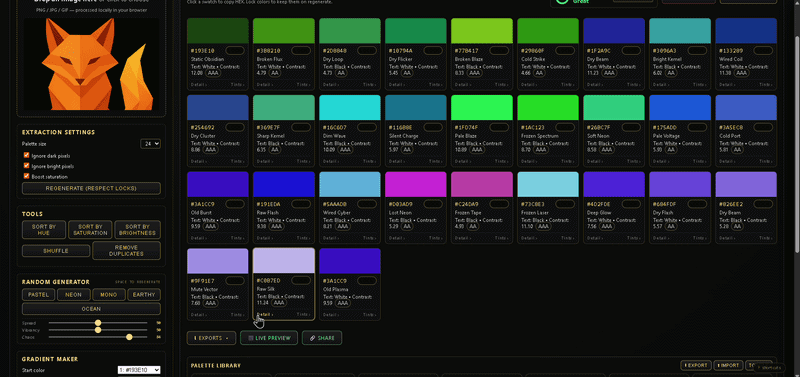Click the Lost Neon magenta swatch

pyautogui.click(x=416, y=184)
